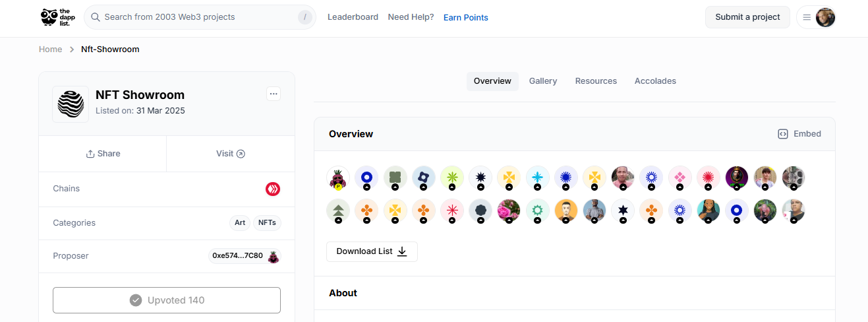Open the green asterisk avatar

tap(452, 177)
